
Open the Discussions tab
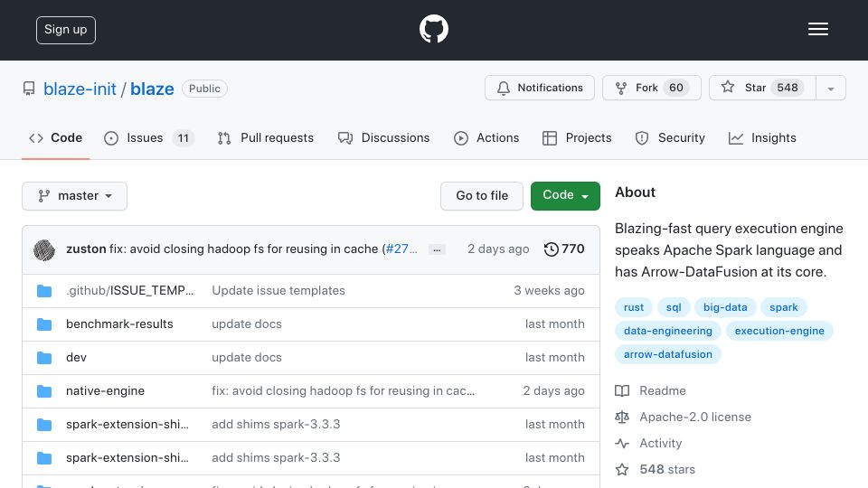coord(383,138)
